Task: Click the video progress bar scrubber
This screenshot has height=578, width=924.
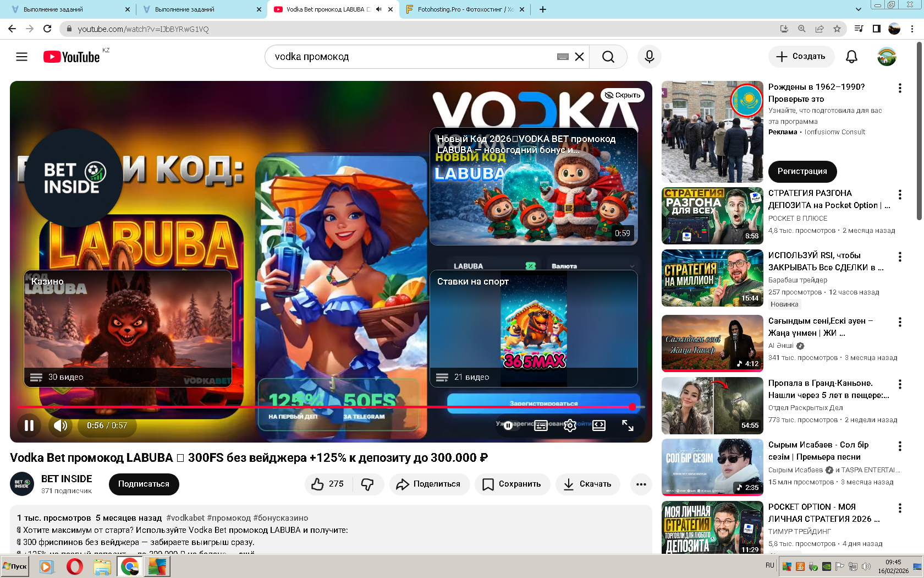Action: point(632,407)
